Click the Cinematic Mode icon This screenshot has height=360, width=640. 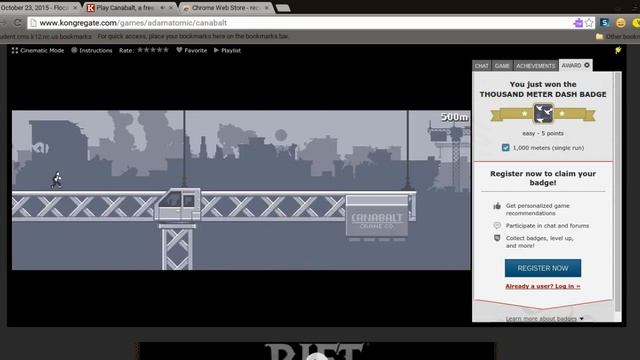click(15, 51)
